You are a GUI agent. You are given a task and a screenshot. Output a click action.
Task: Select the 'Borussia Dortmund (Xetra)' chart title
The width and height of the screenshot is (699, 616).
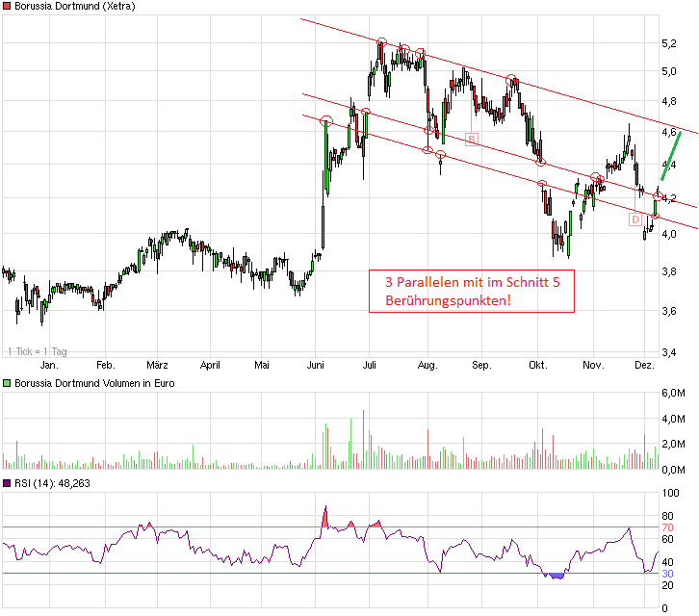(75, 6)
